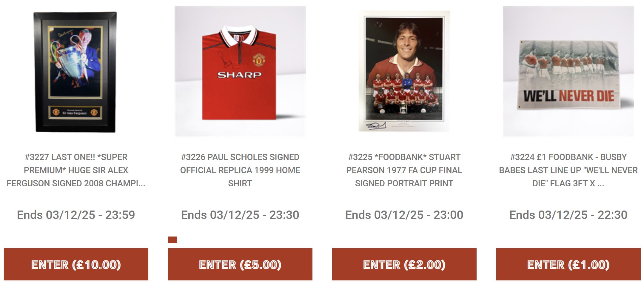Image resolution: width=644 pixels, height=284 pixels.
Task: Open the Sir Alex Ferguson framed photo thumbnail
Action: (76, 72)
